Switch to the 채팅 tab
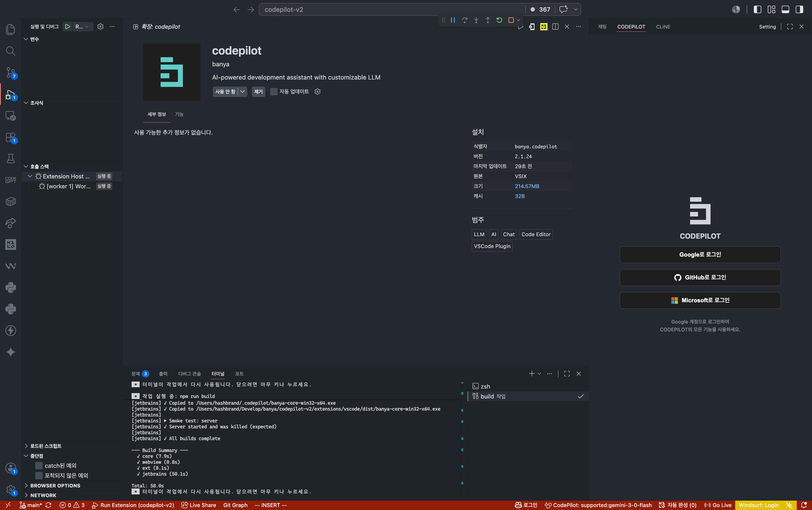This screenshot has width=812, height=510. [x=602, y=27]
